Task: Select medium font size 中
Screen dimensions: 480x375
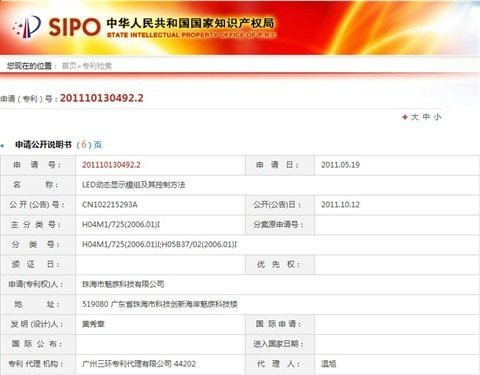Action: click(426, 117)
